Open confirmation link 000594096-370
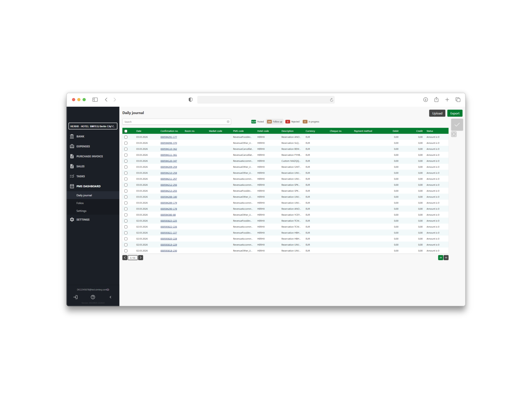The image size is (532, 399). (x=168, y=143)
